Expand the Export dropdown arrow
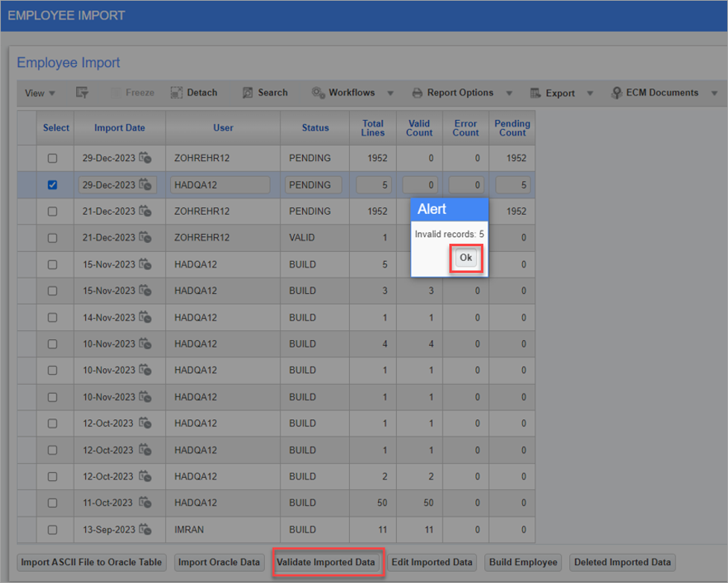Viewport: 728px width, 583px height. 590,93
